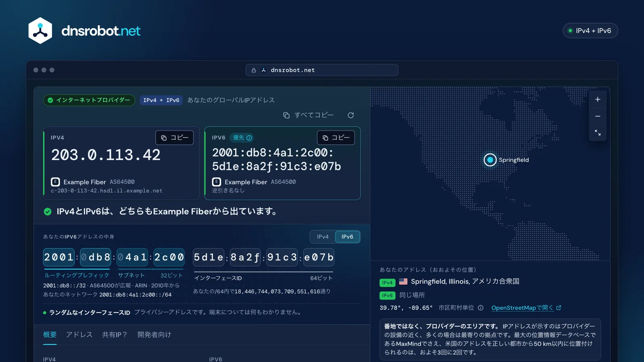Copy the IPv6 address with コピー button
The width and height of the screenshot is (644, 362).
click(336, 138)
